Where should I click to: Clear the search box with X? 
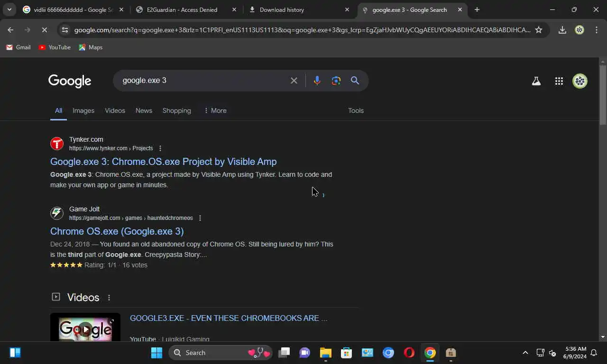294,81
